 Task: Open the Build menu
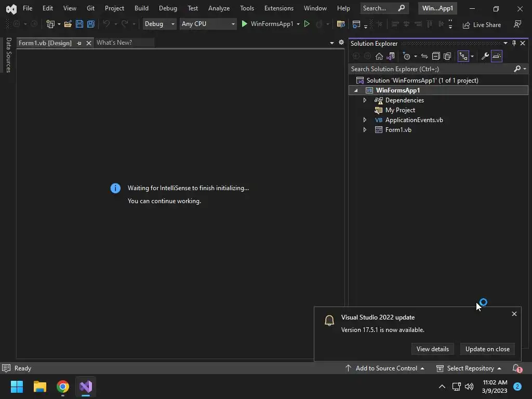141,8
